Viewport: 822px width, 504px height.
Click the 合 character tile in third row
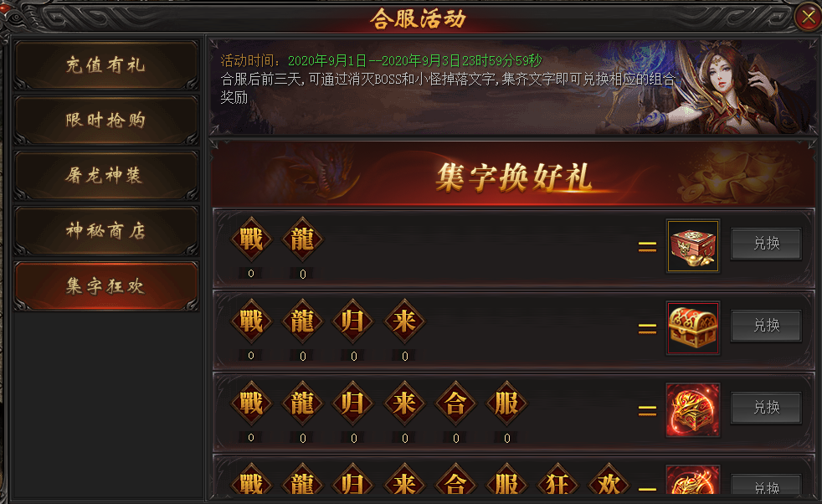(x=455, y=403)
